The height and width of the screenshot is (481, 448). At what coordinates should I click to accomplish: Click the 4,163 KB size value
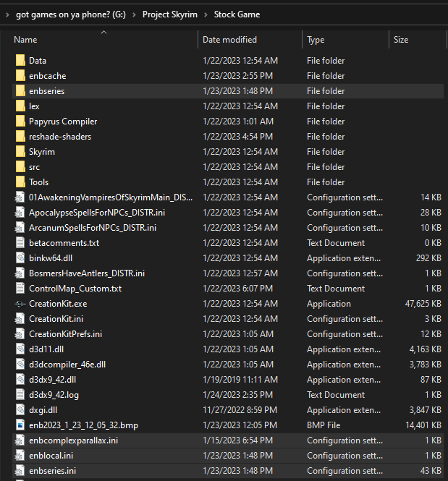426,349
